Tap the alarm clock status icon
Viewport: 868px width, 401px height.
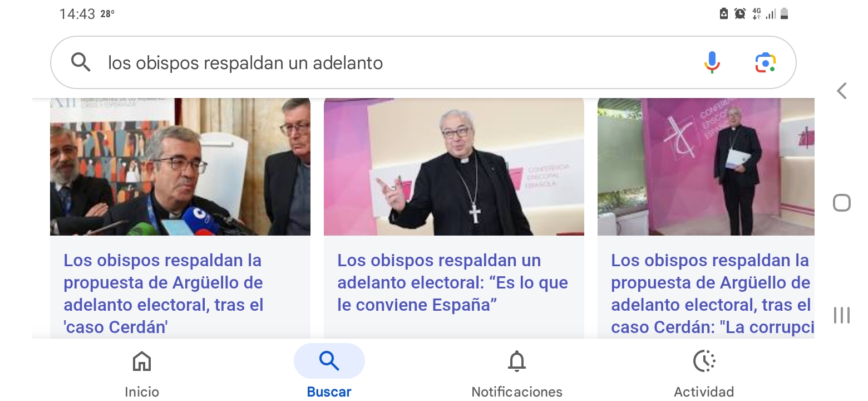[739, 14]
